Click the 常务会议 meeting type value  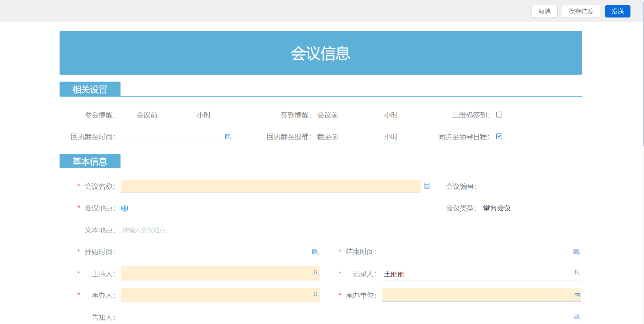coord(497,208)
